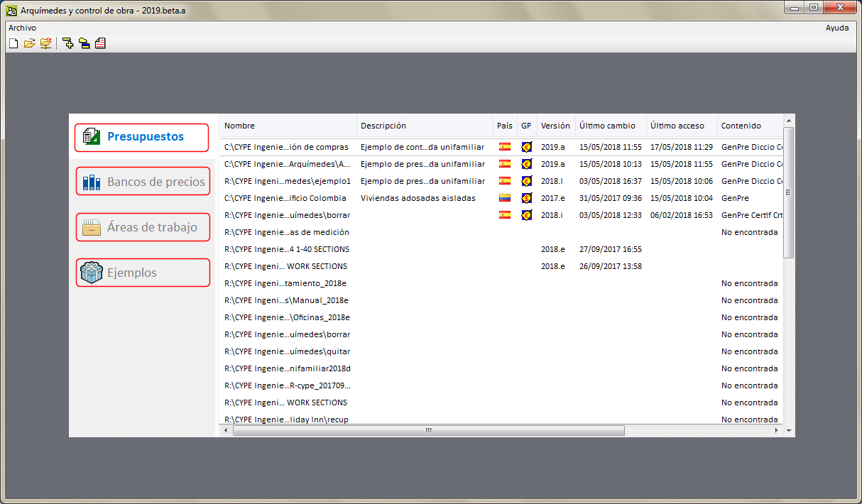Click GP badge in the 'ificio Colombia' row
The image size is (862, 504).
tap(526, 198)
